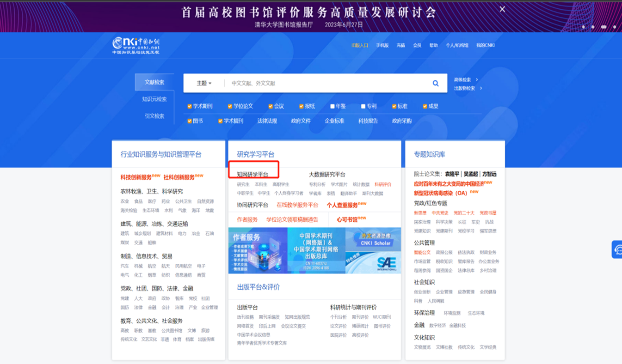Open 个人/机构馆 in the top navigation
This screenshot has width=622, height=364.
click(457, 45)
